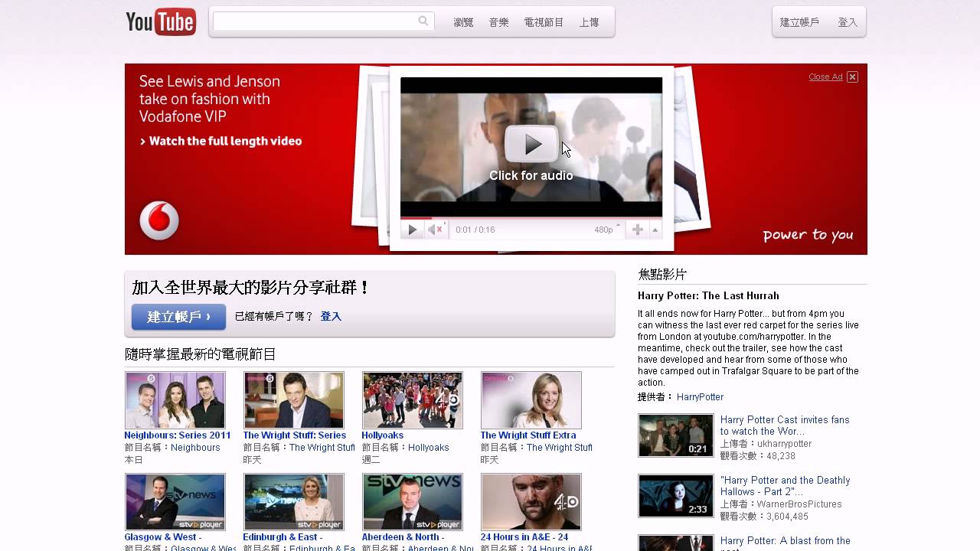The width and height of the screenshot is (980, 551).
Task: Open the Wright Stuff: Series thumbnail
Action: tap(294, 400)
